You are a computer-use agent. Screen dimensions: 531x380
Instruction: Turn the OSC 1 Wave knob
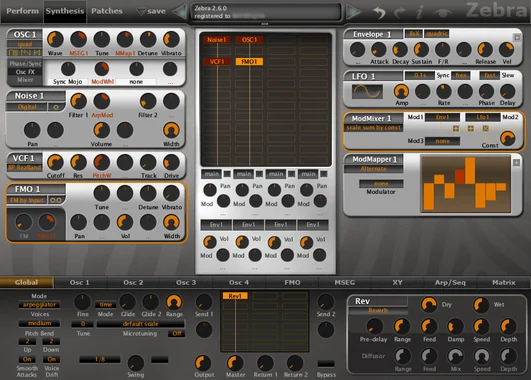(x=55, y=40)
